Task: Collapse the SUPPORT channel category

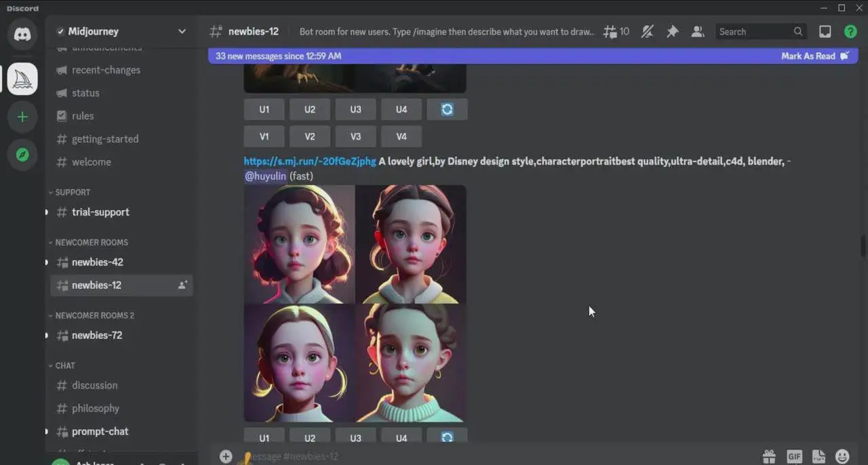Action: (x=73, y=193)
